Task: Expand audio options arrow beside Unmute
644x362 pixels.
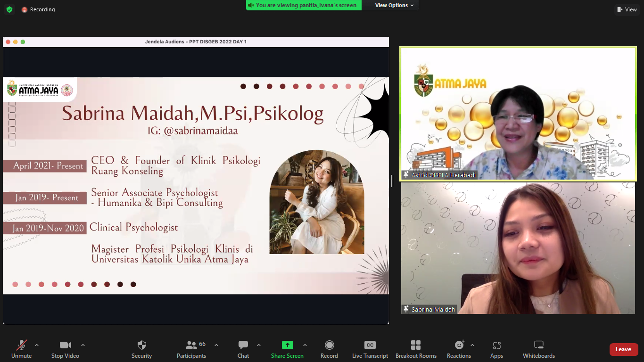Action: click(x=37, y=345)
